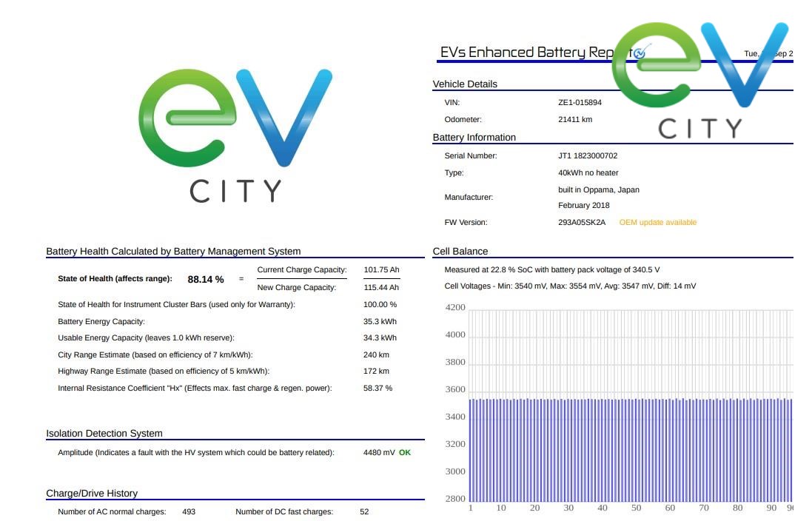Select the serial number JT1 1823000702

[x=587, y=156]
